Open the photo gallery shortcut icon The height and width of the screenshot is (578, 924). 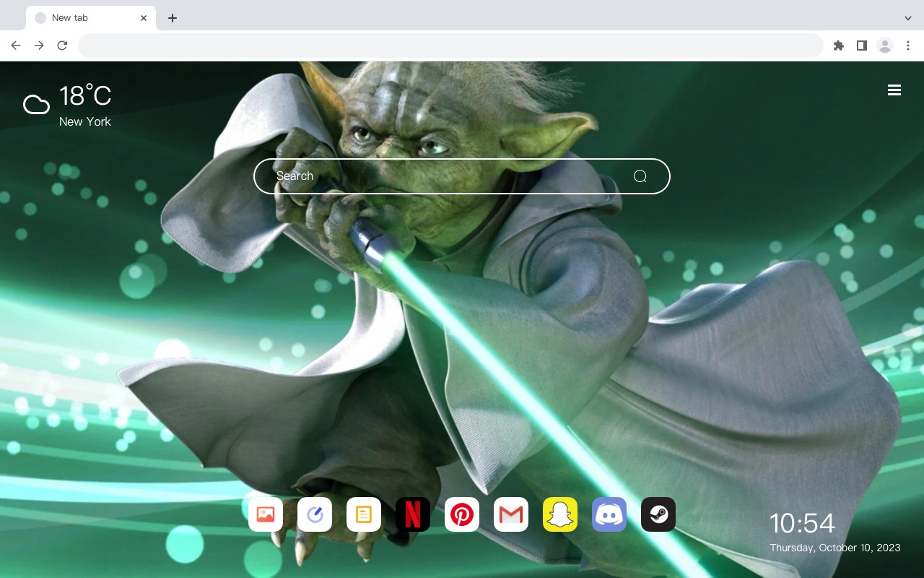pyautogui.click(x=266, y=514)
